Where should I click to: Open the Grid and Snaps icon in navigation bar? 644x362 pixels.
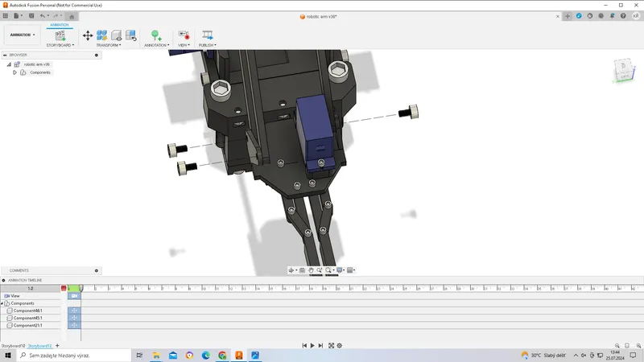pos(351,270)
